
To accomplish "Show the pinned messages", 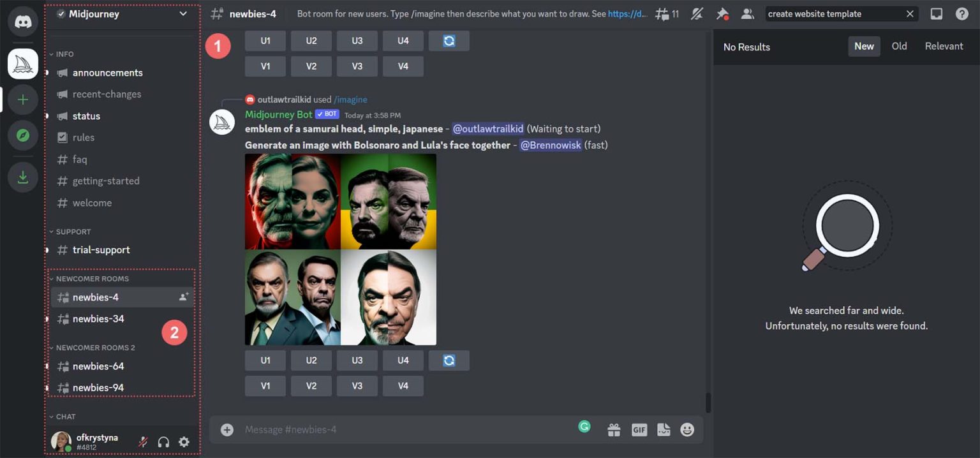I will tap(722, 13).
